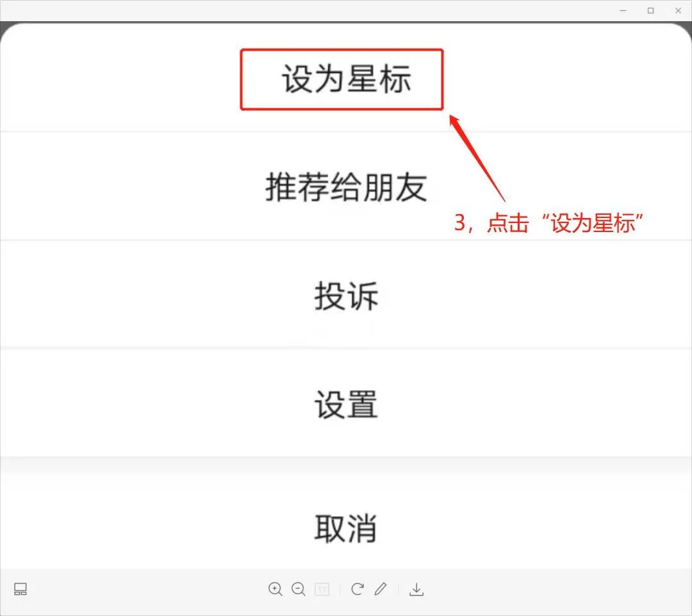The image size is (692, 616).
Task: Tap the 投诉 menu entry
Action: click(346, 296)
